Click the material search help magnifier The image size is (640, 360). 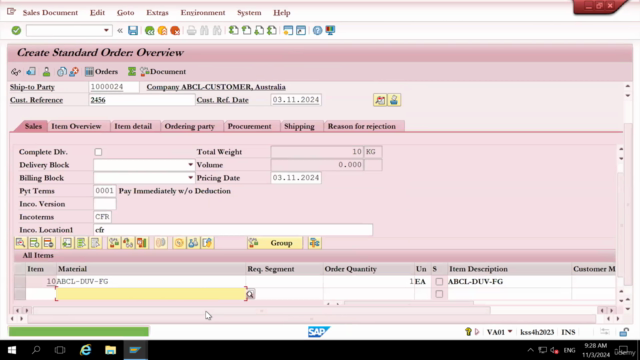pos(250,294)
